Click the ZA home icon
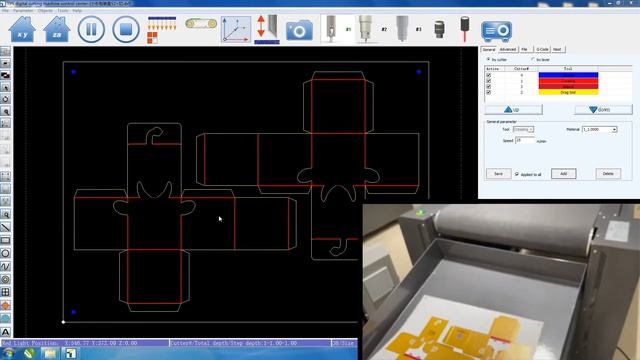The image size is (640, 360). [57, 29]
